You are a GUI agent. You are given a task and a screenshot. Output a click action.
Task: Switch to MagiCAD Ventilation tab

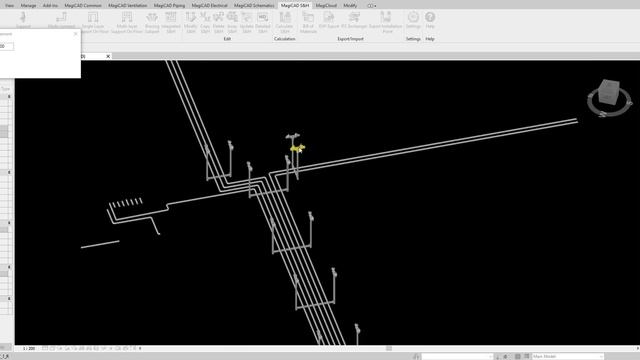(127, 5)
